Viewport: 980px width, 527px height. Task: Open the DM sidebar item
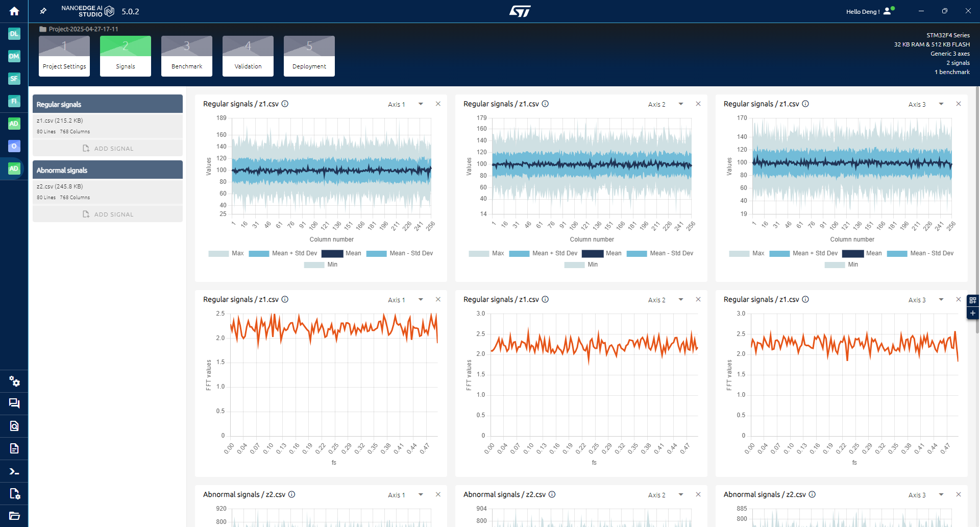point(14,56)
